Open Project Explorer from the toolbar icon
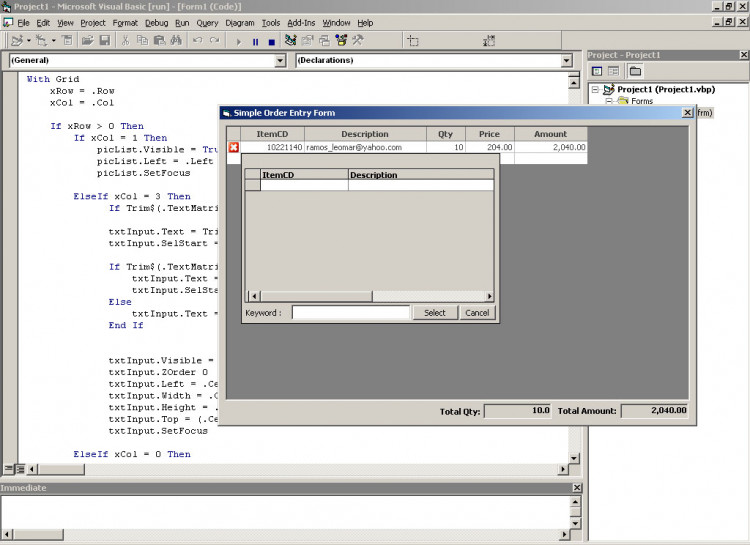 click(290, 41)
